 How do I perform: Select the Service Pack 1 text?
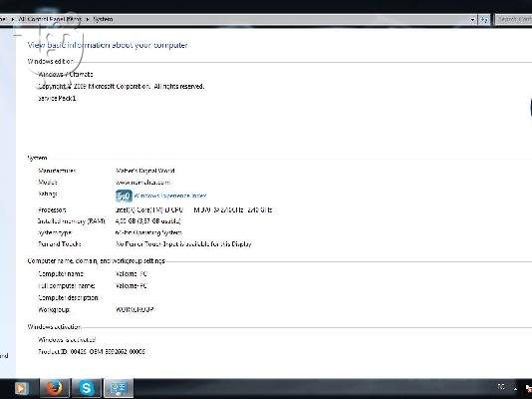tap(57, 98)
